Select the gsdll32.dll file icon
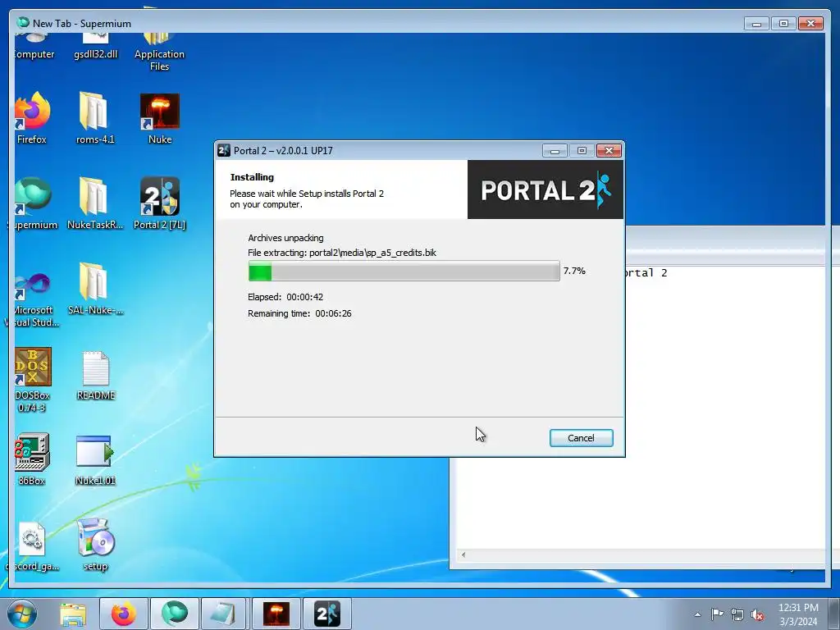The width and height of the screenshot is (840, 630). click(x=95, y=47)
